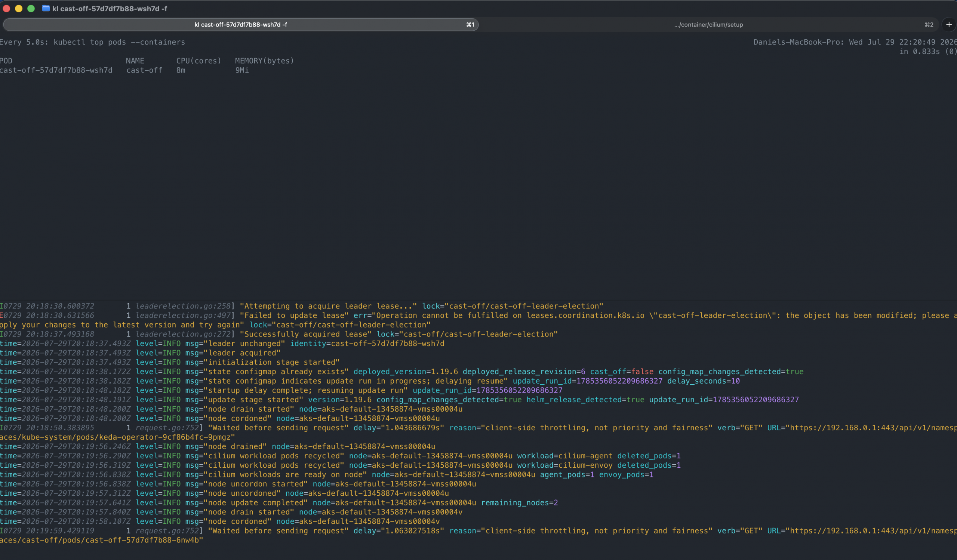Viewport: 957px width, 560px height.
Task: Click workload=cilium-agent field
Action: pos(565,456)
